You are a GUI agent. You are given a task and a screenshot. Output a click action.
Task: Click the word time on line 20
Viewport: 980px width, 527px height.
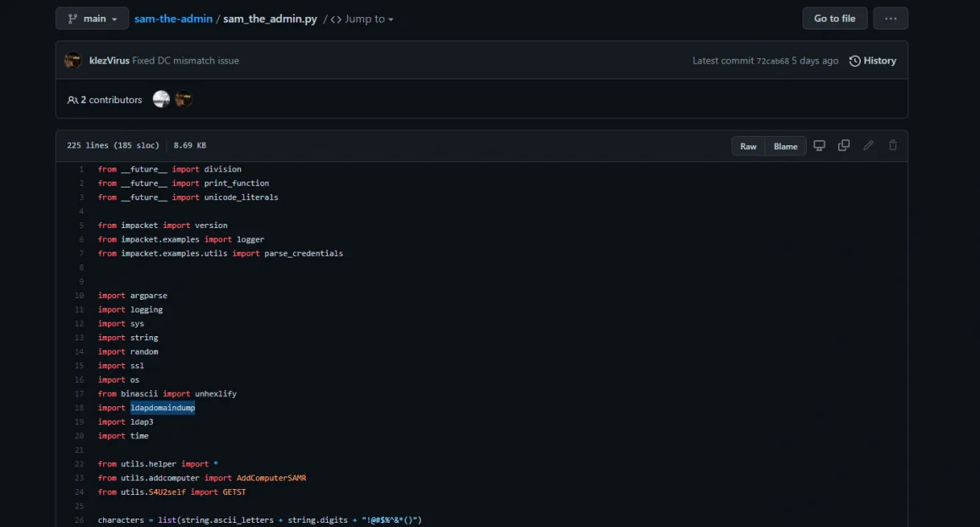click(139, 437)
